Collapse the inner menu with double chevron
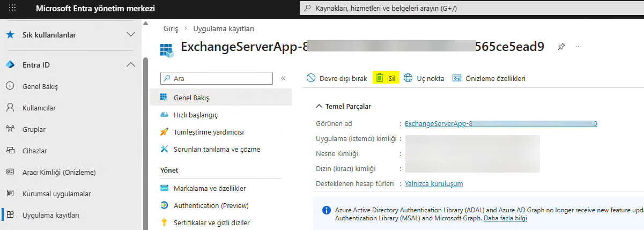 coord(283,78)
